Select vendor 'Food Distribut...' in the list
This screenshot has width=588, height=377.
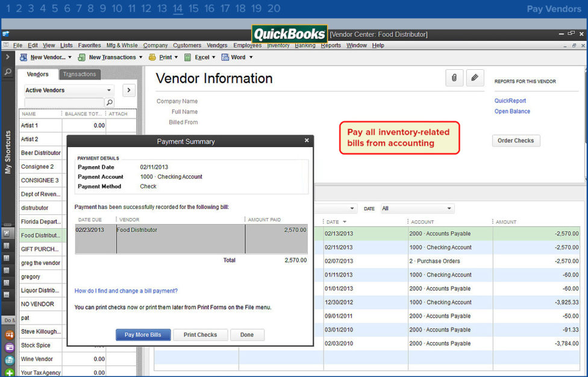41,235
